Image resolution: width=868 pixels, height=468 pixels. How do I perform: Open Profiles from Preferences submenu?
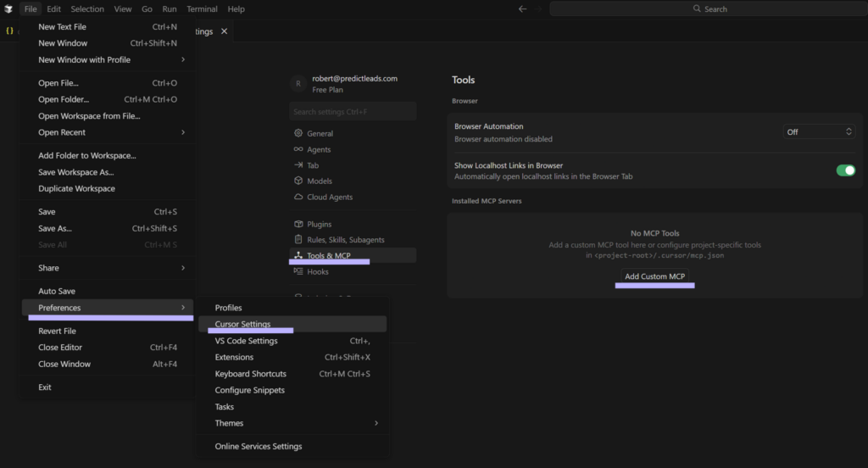coord(292,308)
